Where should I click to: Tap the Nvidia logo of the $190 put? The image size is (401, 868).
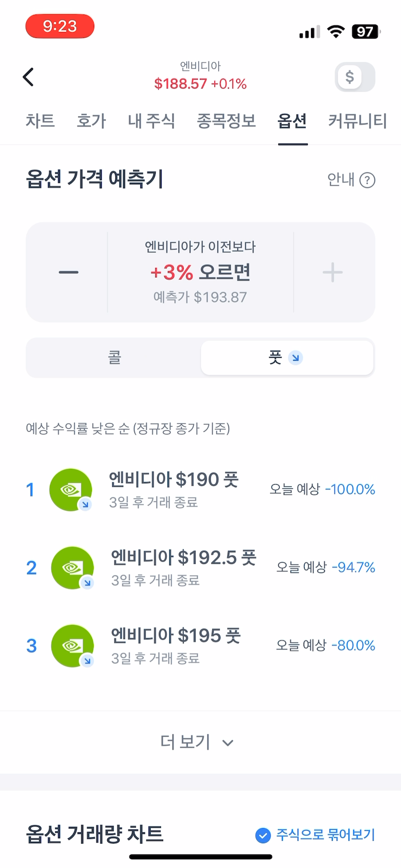click(71, 490)
